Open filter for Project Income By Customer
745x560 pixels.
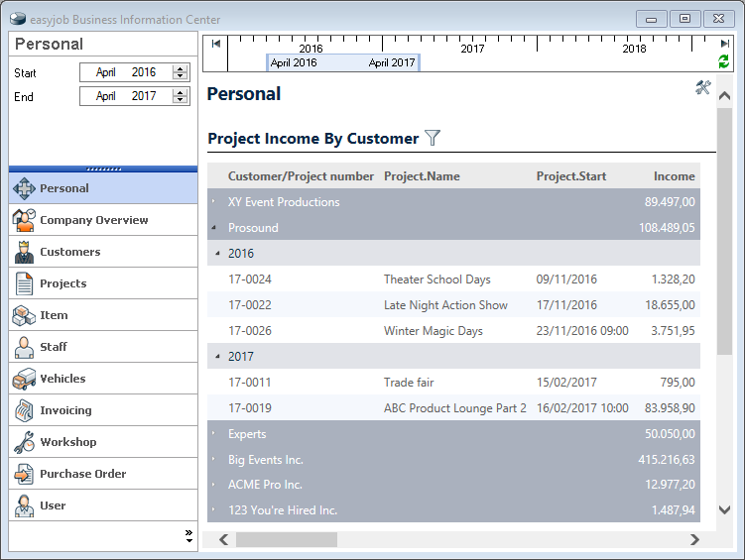point(432,138)
